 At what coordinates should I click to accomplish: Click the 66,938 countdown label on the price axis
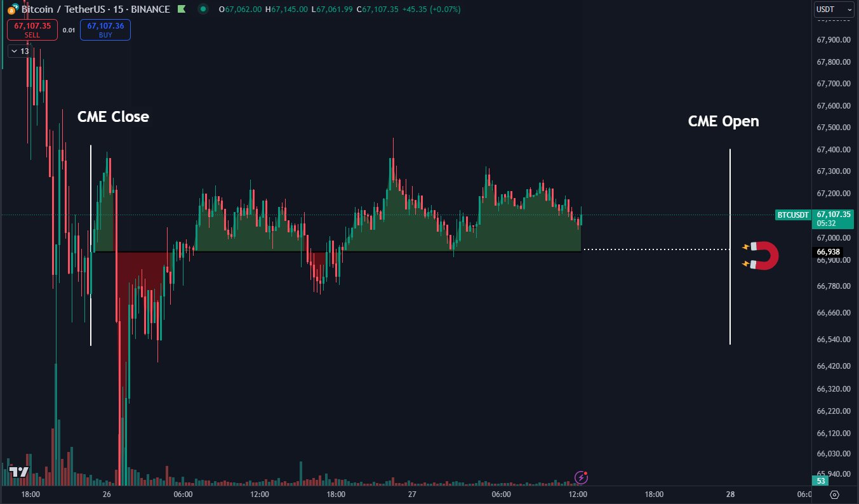pyautogui.click(x=829, y=252)
